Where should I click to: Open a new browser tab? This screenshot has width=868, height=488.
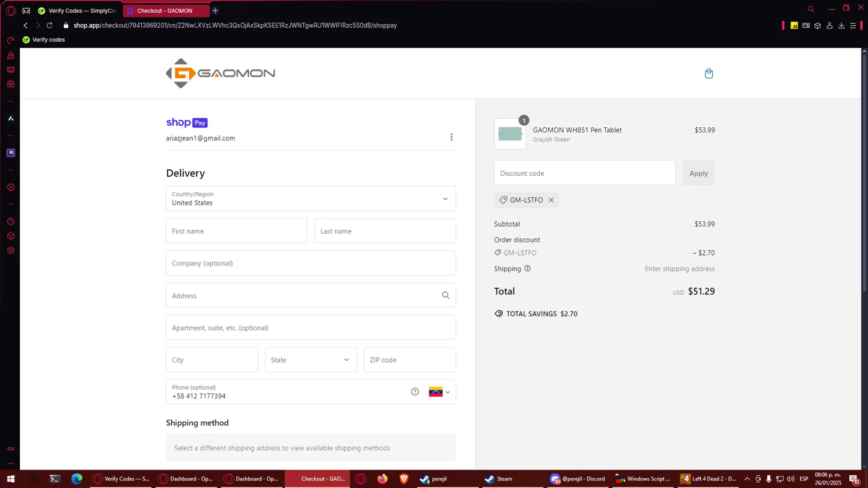click(215, 10)
